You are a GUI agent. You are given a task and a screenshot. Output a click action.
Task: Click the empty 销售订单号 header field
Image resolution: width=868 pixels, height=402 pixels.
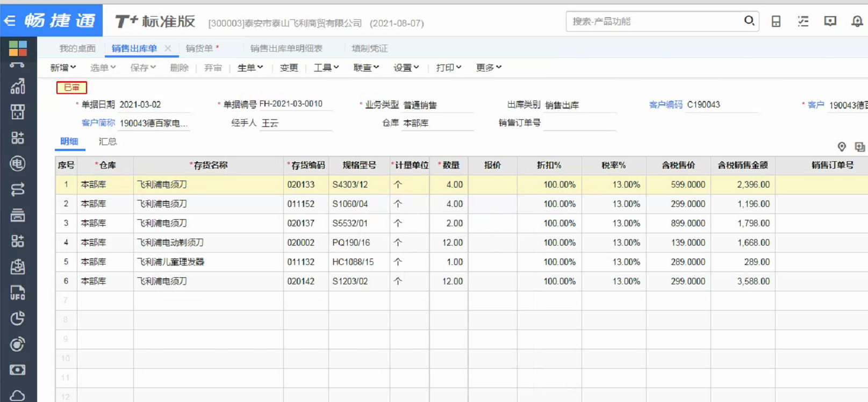[579, 123]
